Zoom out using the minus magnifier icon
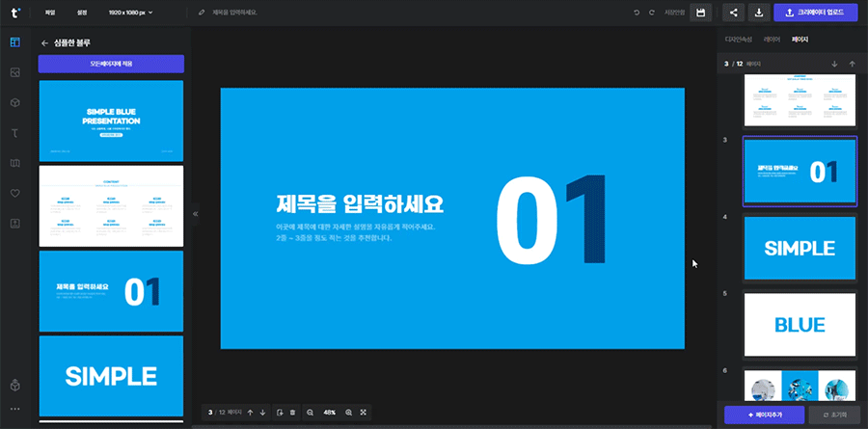868x429 pixels. (310, 412)
